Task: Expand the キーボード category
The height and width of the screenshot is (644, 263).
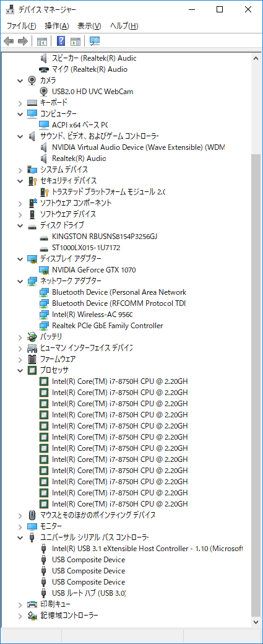Action: (20, 102)
